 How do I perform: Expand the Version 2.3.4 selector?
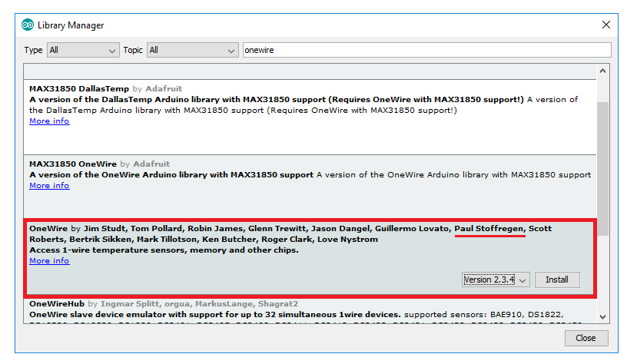[x=496, y=280]
